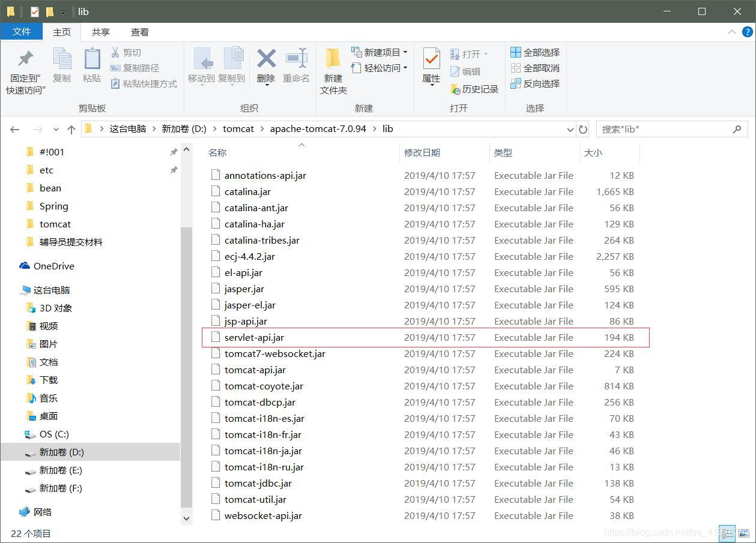This screenshot has height=543, width=756.
Task: Click tomcat in the address breadcrumb
Action: (x=238, y=129)
